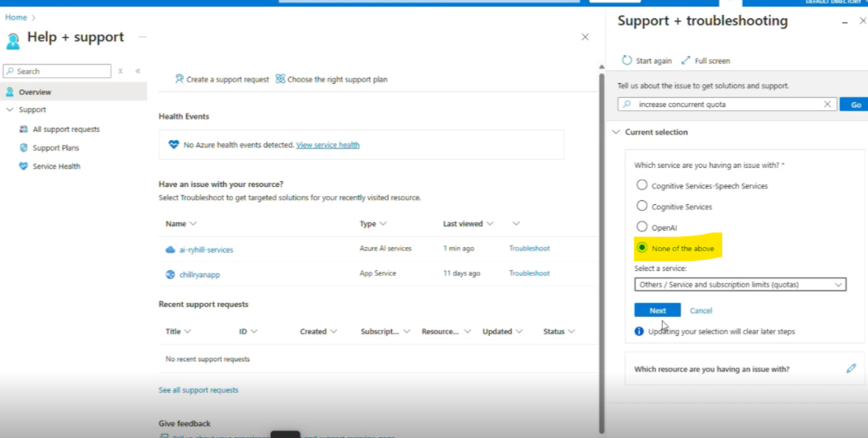Open the Resource... column sort chevron
868x438 pixels.
[x=467, y=331]
